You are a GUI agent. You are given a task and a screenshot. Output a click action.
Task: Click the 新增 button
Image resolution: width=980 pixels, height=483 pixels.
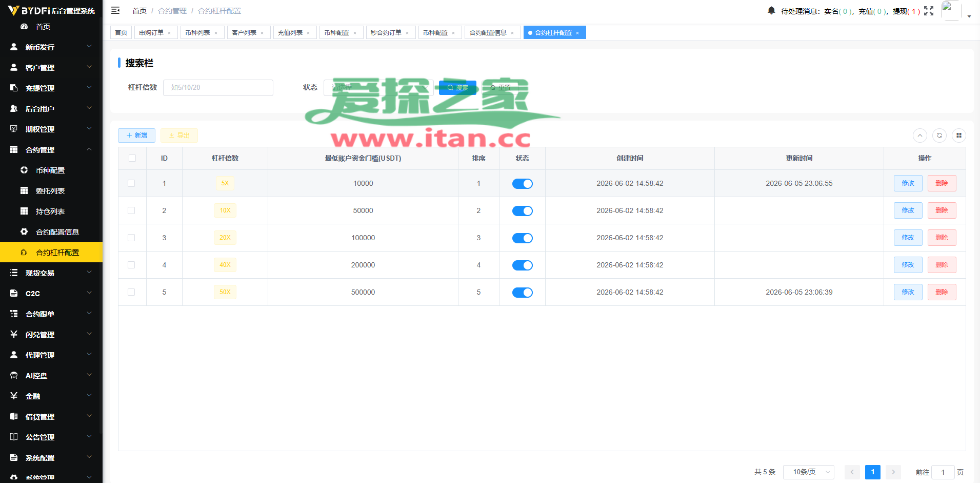click(136, 136)
